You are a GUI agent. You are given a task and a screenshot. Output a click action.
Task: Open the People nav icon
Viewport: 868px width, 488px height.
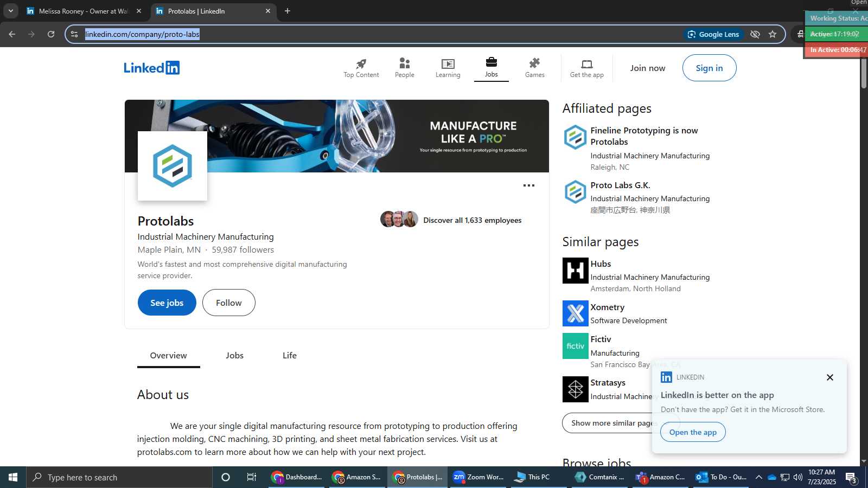point(404,63)
